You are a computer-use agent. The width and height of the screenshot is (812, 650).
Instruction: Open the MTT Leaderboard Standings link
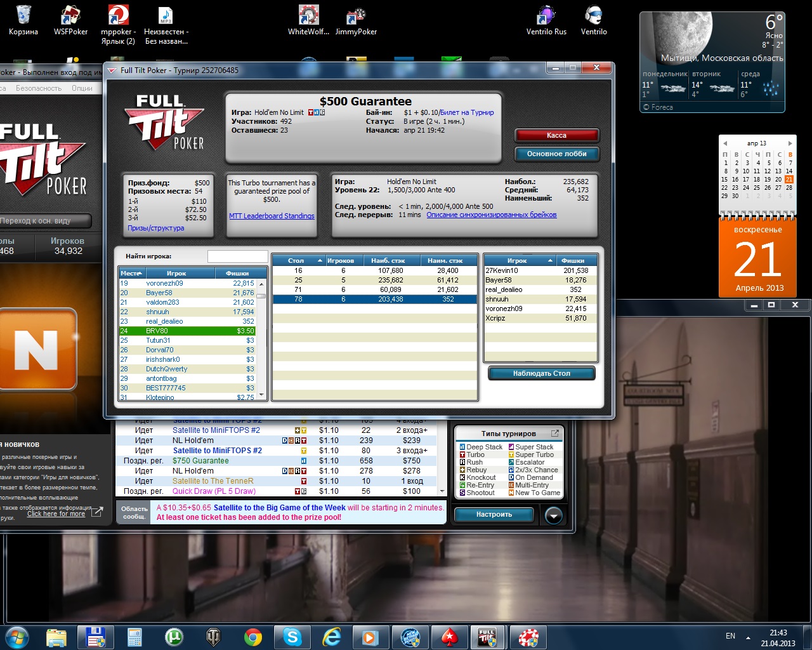272,216
